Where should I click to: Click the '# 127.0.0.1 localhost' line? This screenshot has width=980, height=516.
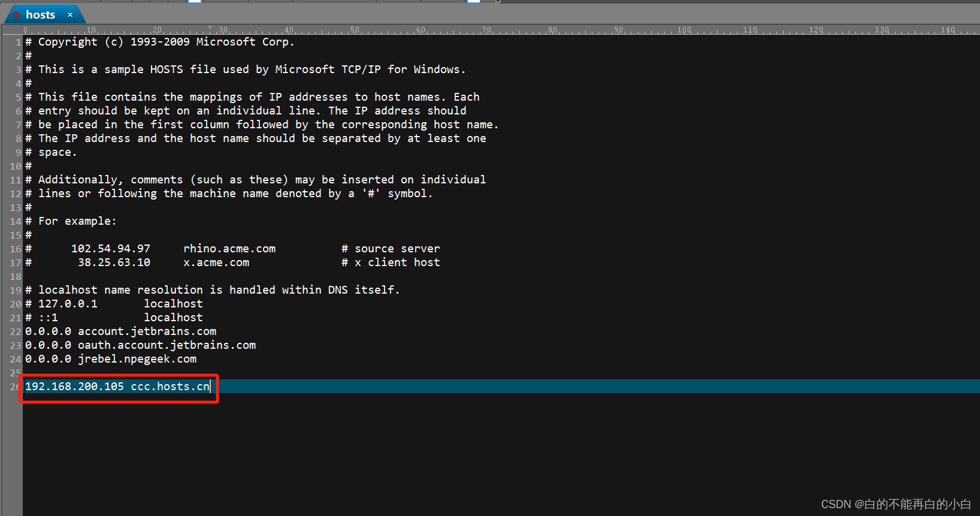coord(114,304)
